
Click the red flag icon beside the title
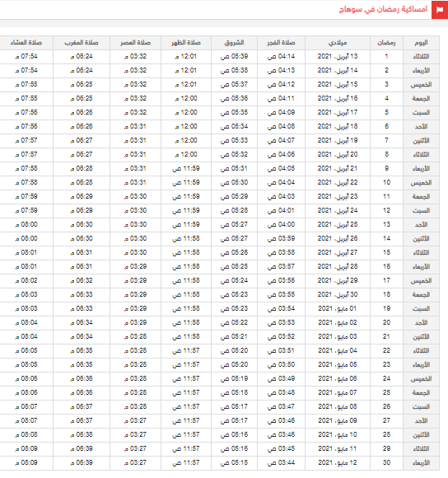(x=440, y=10)
